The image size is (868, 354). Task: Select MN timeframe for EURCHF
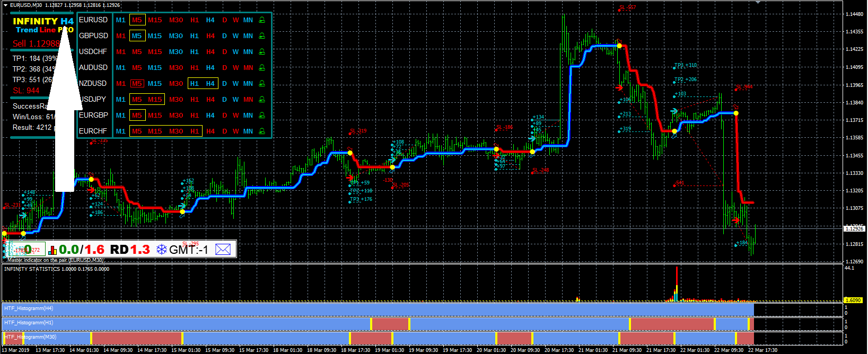[x=248, y=131]
